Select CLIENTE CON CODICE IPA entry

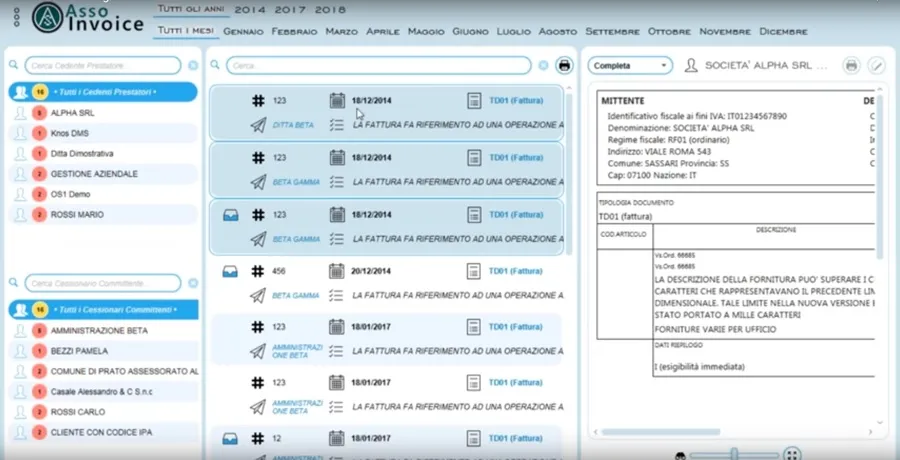[x=103, y=432]
